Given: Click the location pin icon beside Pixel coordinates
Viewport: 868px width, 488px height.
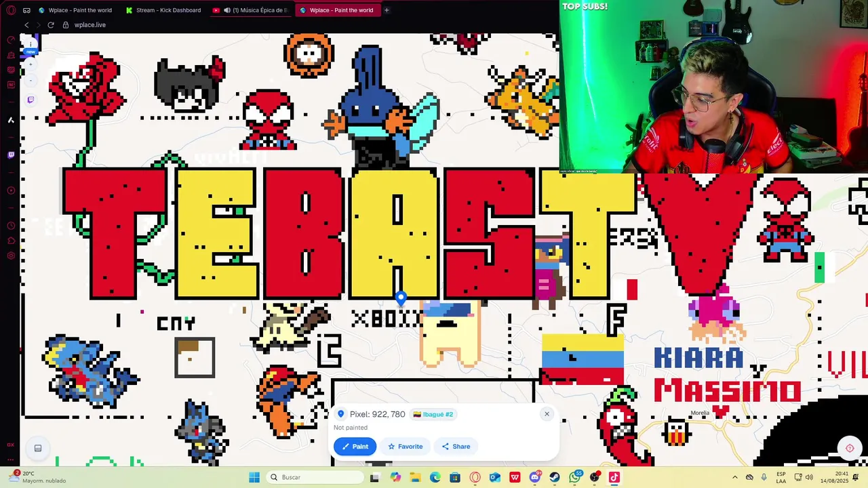Looking at the screenshot, I should point(340,414).
